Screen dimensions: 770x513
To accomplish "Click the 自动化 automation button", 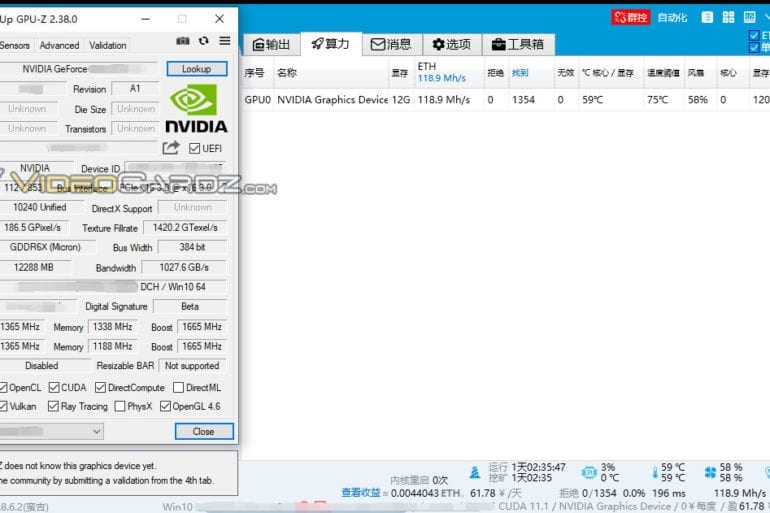I will point(672,18).
